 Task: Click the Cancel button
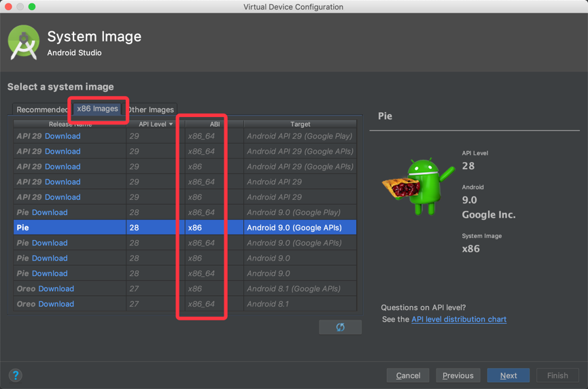408,375
